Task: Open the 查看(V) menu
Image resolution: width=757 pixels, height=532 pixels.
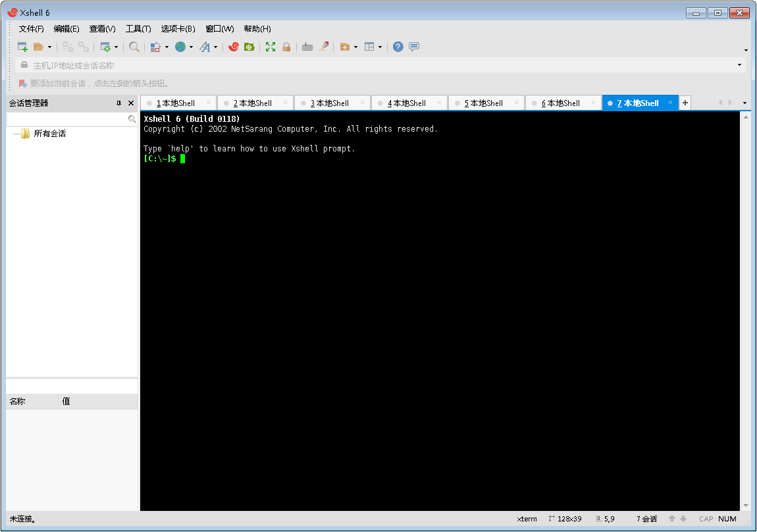Action: [102, 29]
